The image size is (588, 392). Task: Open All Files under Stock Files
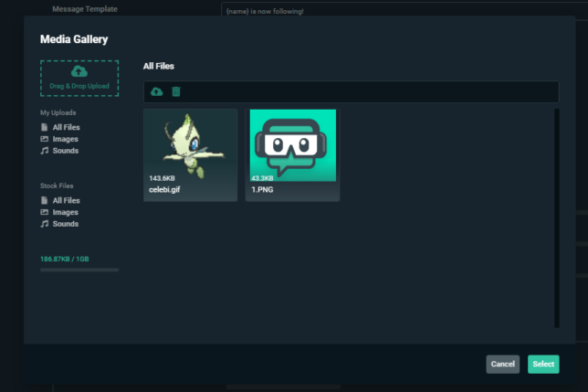click(66, 200)
